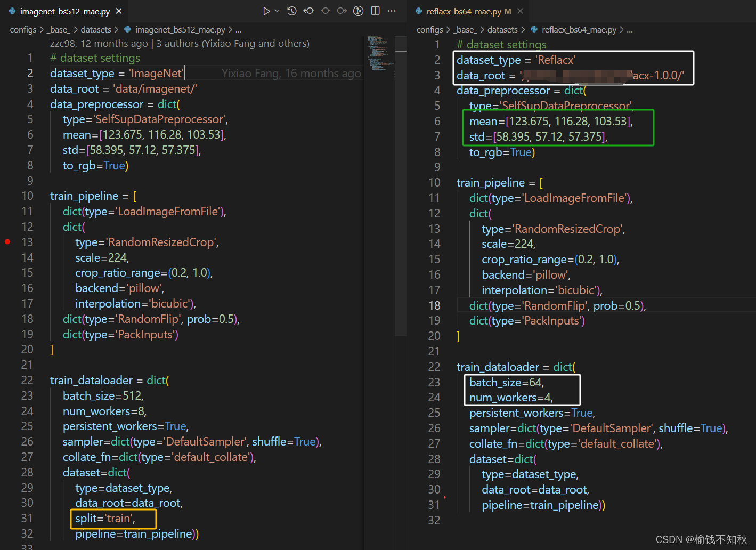Image resolution: width=756 pixels, height=550 pixels.
Task: Click 'train_pipeline = [' in left editor
Action: (93, 196)
